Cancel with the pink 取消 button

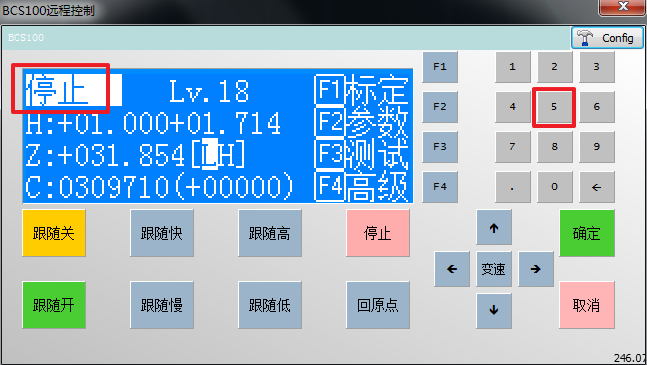[x=587, y=305]
